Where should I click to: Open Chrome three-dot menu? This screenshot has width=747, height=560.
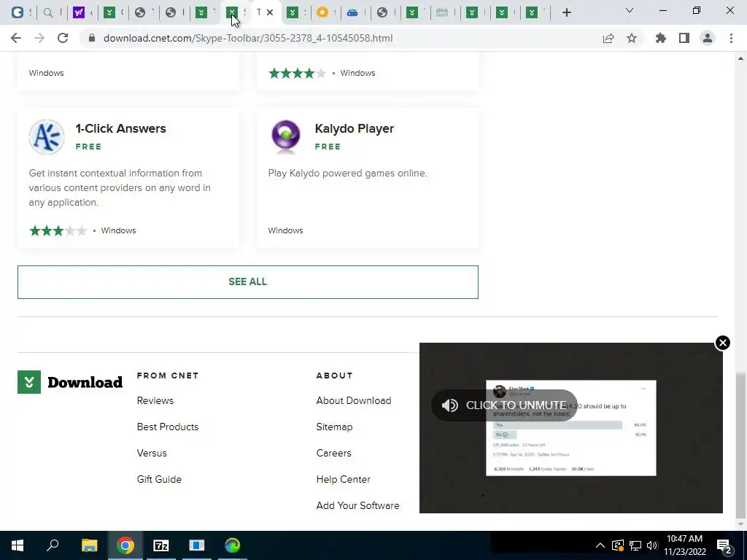731,38
